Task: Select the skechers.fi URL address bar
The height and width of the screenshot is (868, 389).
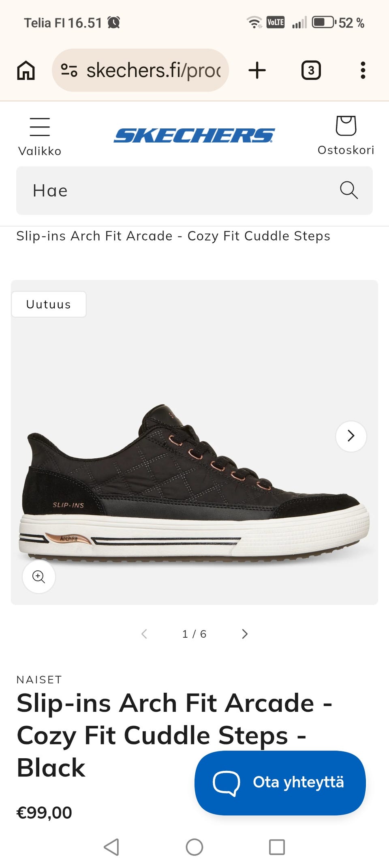Action: point(140,70)
